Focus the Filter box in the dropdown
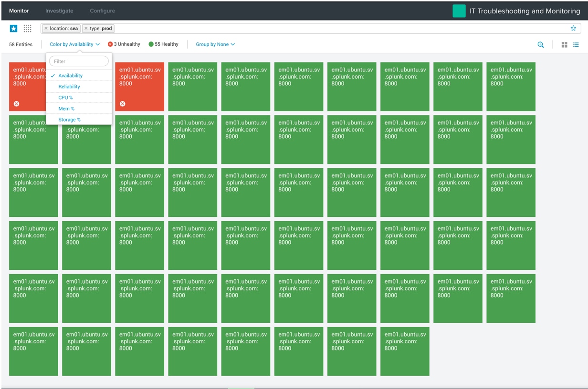Viewport: 588px width, 389px height. pyautogui.click(x=79, y=61)
